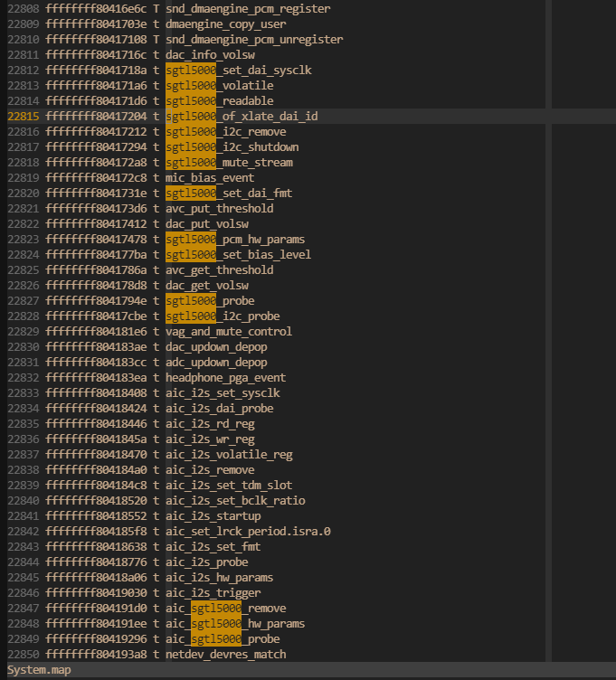Click the sgtl5000_mute_stream entry

(x=229, y=163)
